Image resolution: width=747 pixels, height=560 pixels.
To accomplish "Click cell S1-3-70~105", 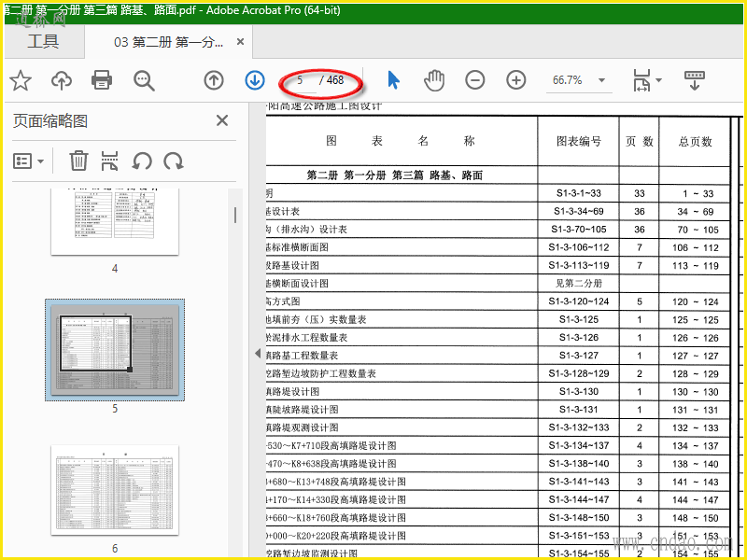I will pos(579,230).
